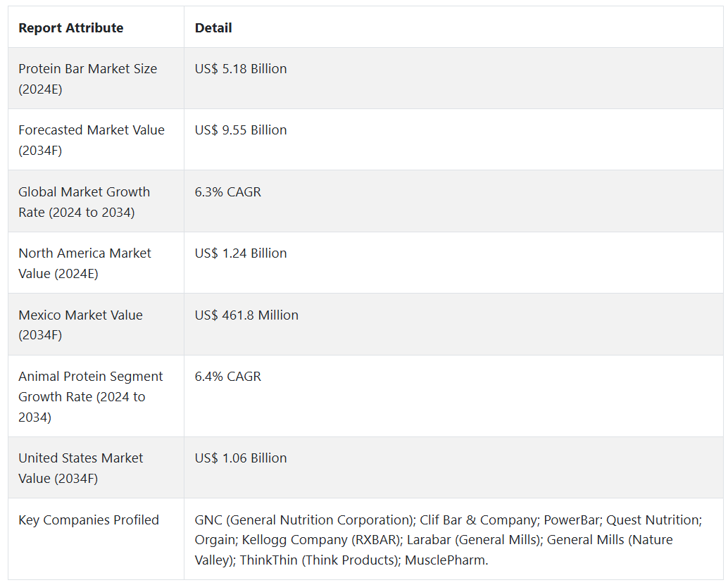Click the "US$ 1.24 Billion" value
This screenshot has width=728, height=585.
click(241, 253)
